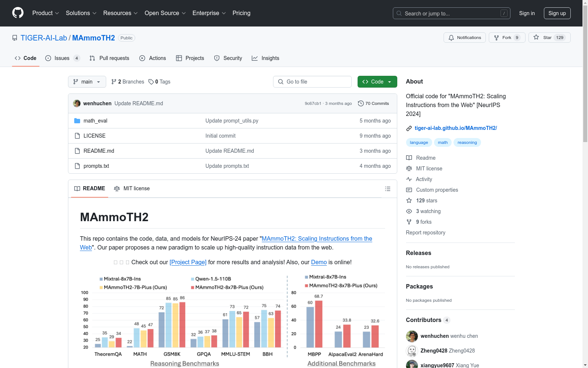Open README outline menu icon
The width and height of the screenshot is (588, 368).
click(387, 189)
